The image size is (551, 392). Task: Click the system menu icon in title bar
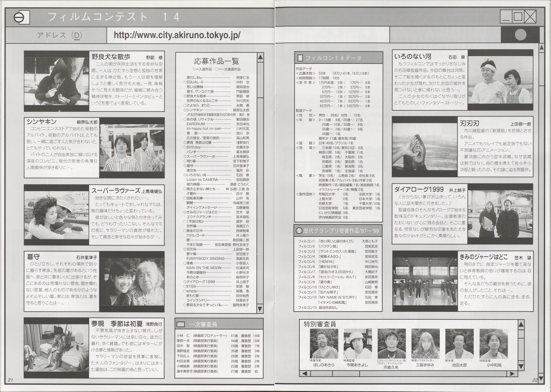click(21, 18)
